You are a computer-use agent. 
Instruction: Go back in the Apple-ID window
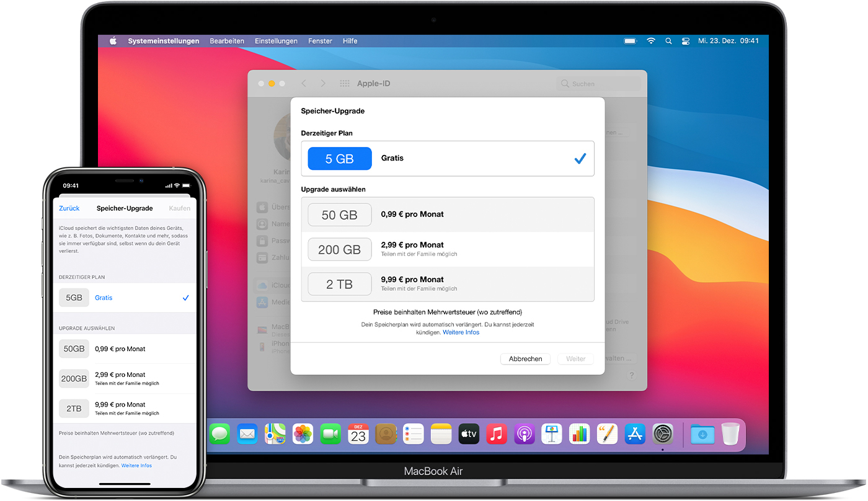[x=304, y=84]
